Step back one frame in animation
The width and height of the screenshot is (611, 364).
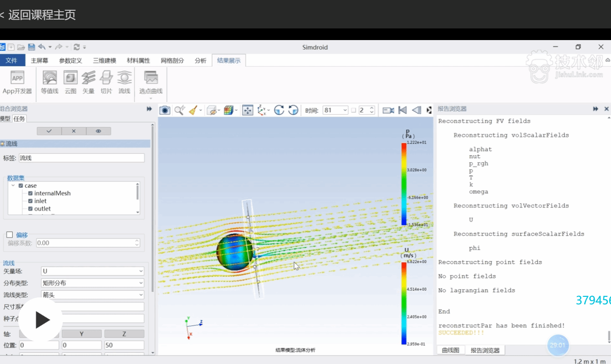click(x=417, y=110)
